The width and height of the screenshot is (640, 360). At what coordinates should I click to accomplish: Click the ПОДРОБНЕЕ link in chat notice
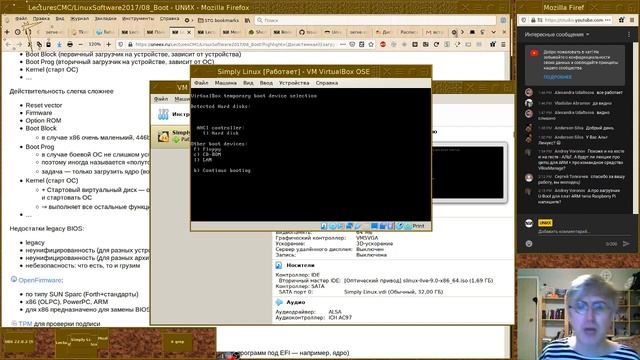pyautogui.click(x=557, y=77)
